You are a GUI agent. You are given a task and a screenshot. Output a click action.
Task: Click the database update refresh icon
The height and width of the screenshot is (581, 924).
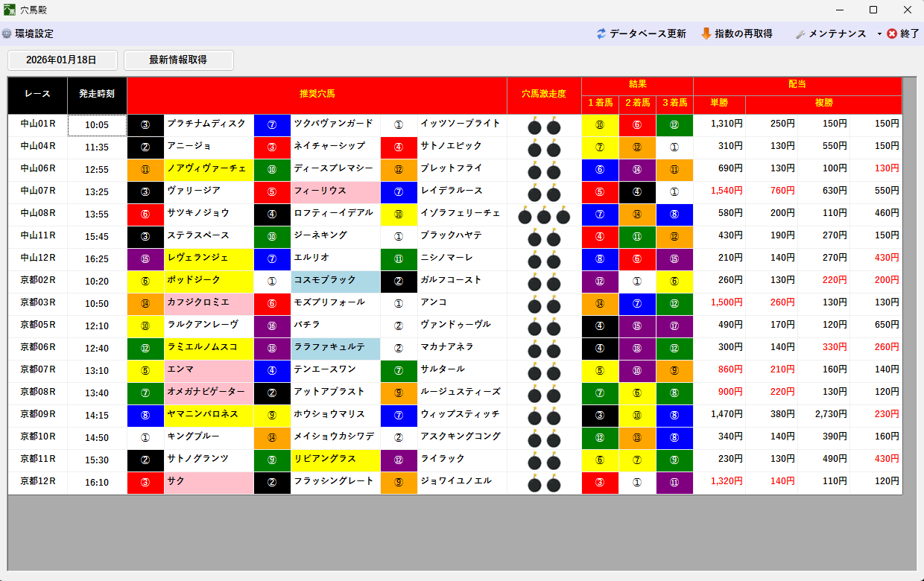[601, 34]
